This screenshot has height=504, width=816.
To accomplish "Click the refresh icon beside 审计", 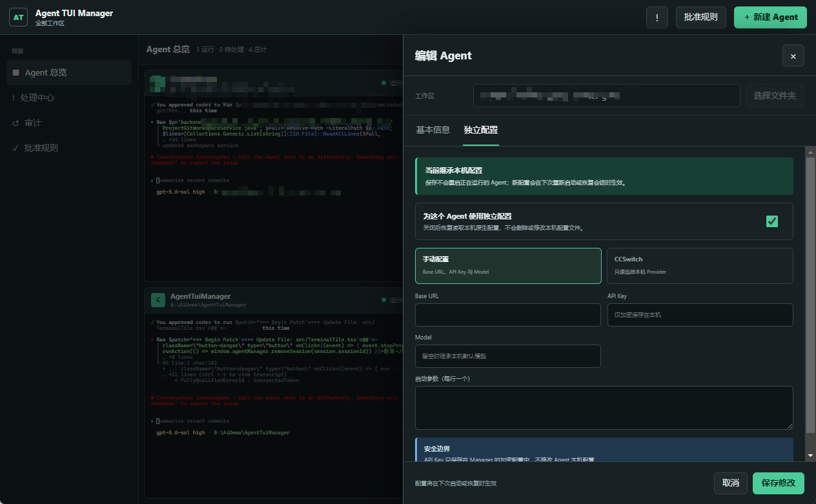I will pos(15,123).
